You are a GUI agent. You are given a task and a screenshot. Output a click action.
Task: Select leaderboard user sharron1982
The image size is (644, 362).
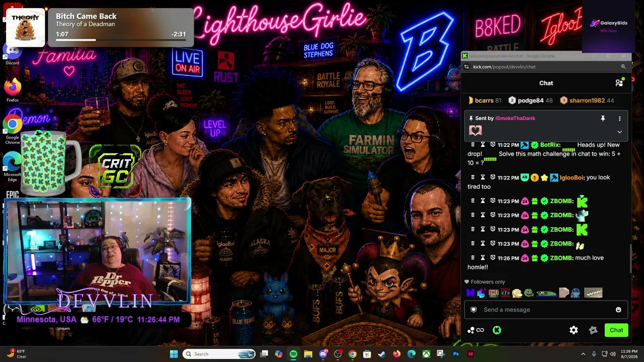587,101
